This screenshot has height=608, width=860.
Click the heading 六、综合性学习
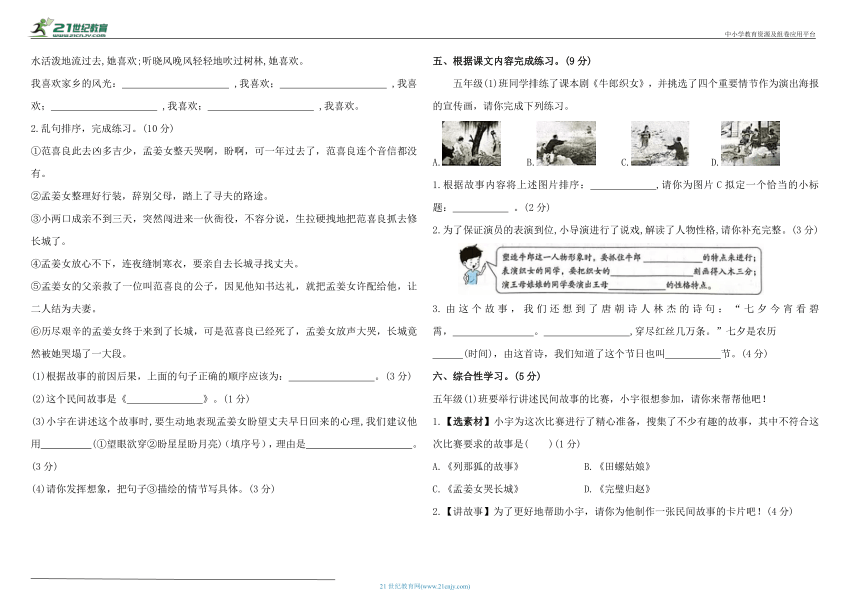point(486,376)
